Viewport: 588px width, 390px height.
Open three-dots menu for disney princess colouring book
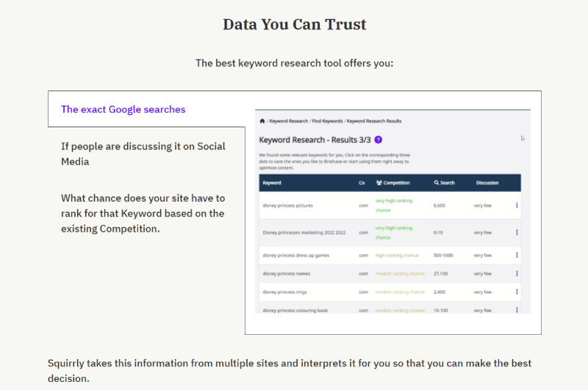[x=517, y=310]
